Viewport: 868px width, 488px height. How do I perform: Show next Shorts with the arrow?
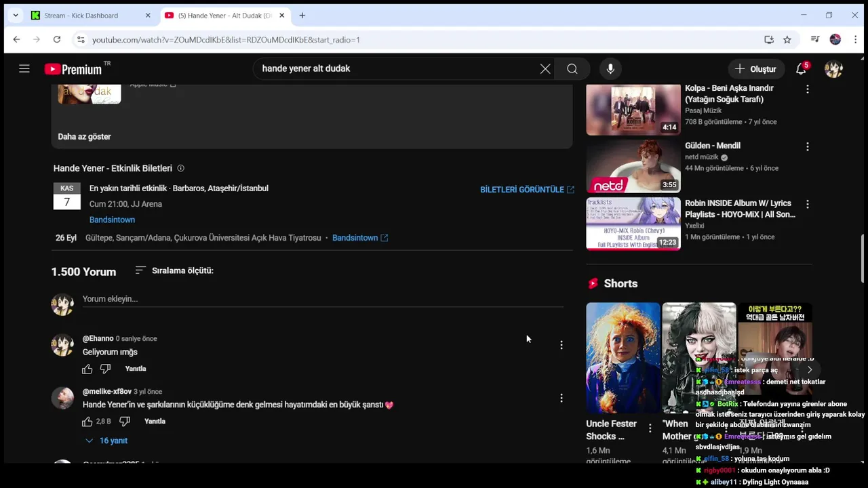click(809, 369)
